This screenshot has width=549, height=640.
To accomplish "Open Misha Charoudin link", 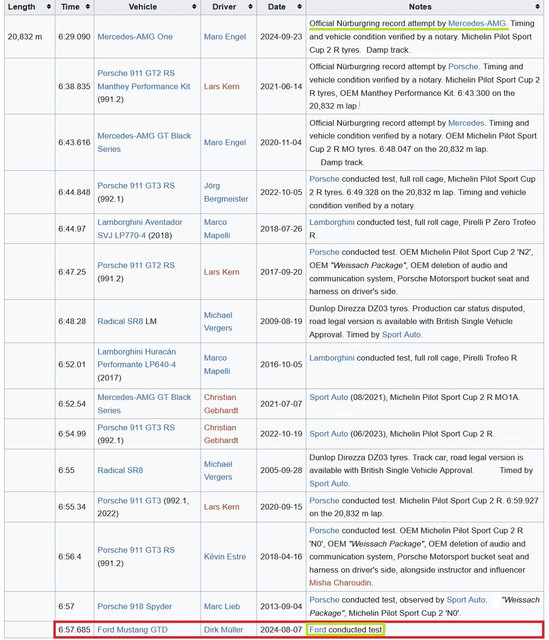I will point(340,583).
